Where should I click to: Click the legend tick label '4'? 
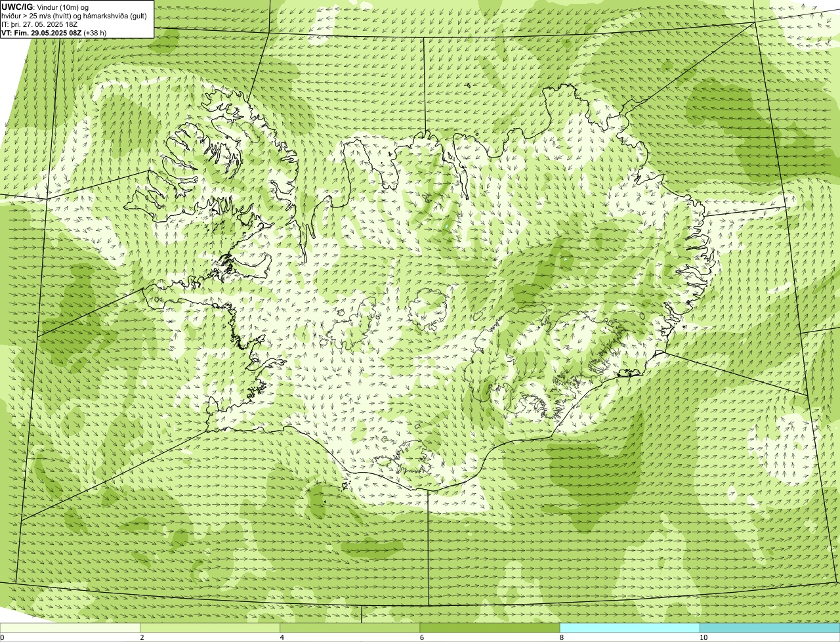tap(282, 637)
